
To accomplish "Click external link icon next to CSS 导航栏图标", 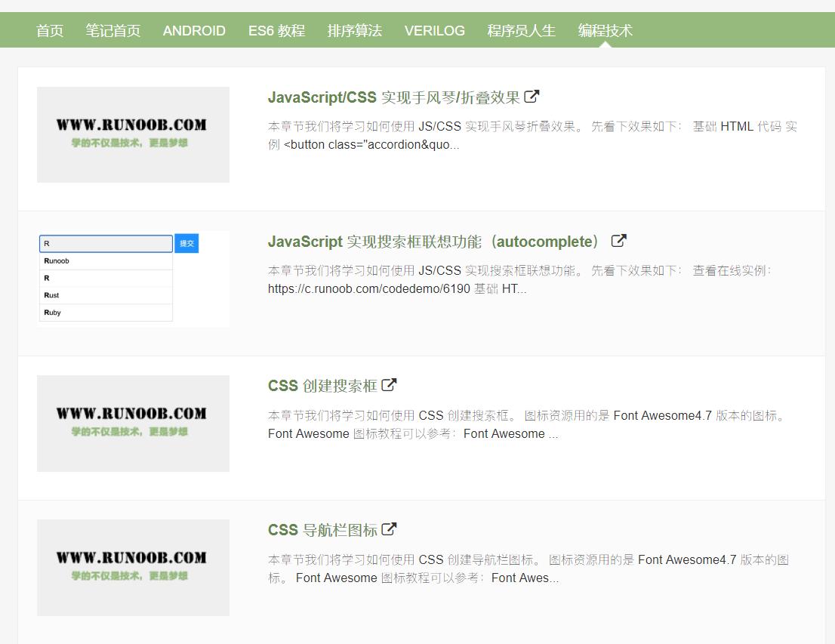I will (389, 528).
